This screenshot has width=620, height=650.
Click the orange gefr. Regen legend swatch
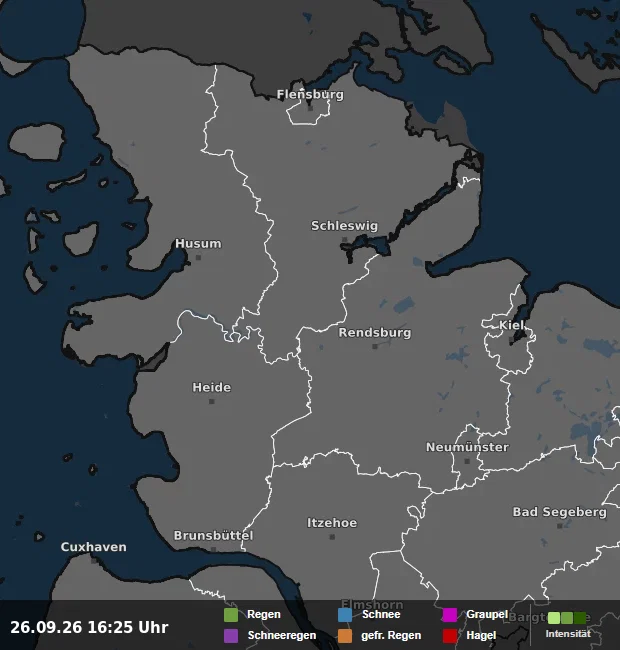tap(345, 635)
